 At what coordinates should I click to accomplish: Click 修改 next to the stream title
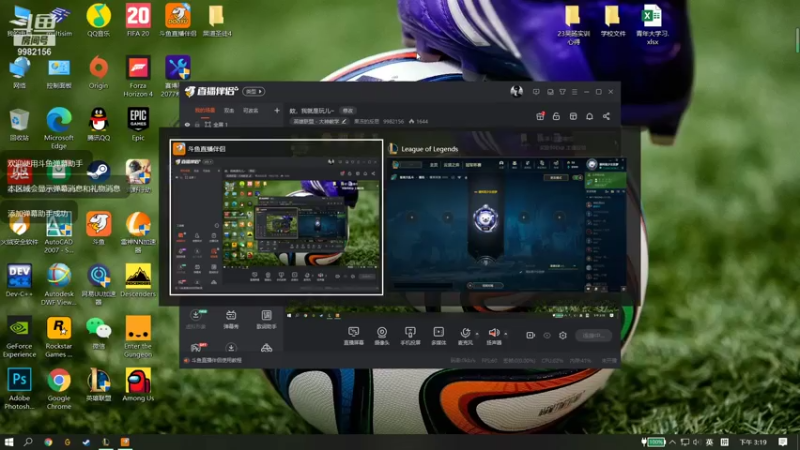[347, 111]
